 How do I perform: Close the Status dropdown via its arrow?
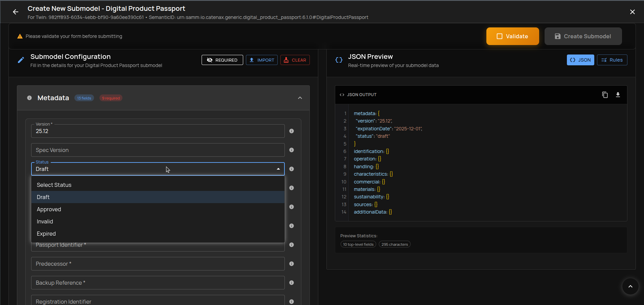click(x=278, y=169)
